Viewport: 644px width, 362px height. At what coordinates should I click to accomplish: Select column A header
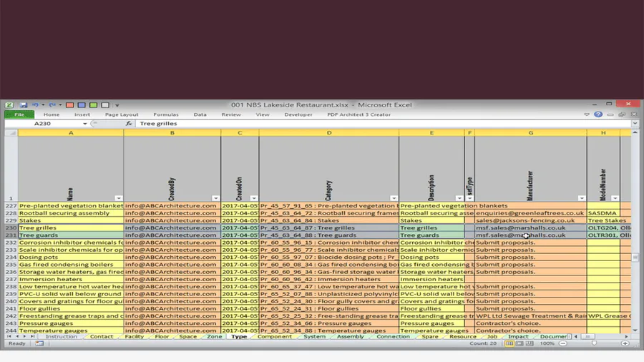(x=71, y=132)
